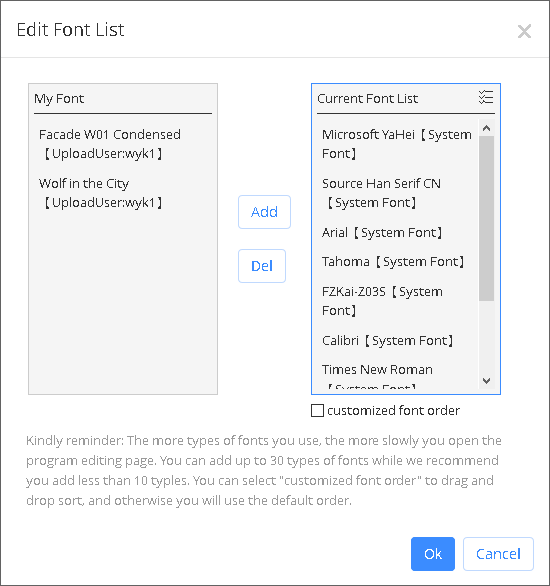
Task: Close the Edit Font List dialog
Action: (x=524, y=31)
